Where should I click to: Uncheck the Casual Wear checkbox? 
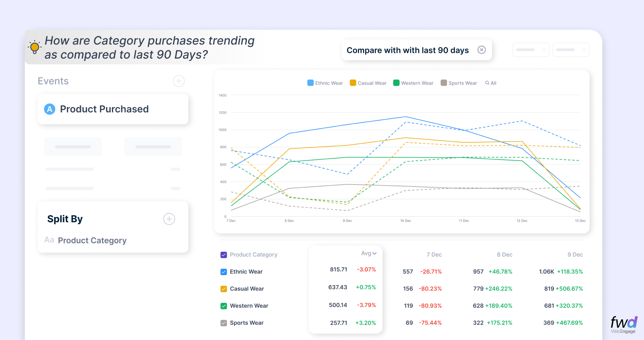click(x=224, y=289)
